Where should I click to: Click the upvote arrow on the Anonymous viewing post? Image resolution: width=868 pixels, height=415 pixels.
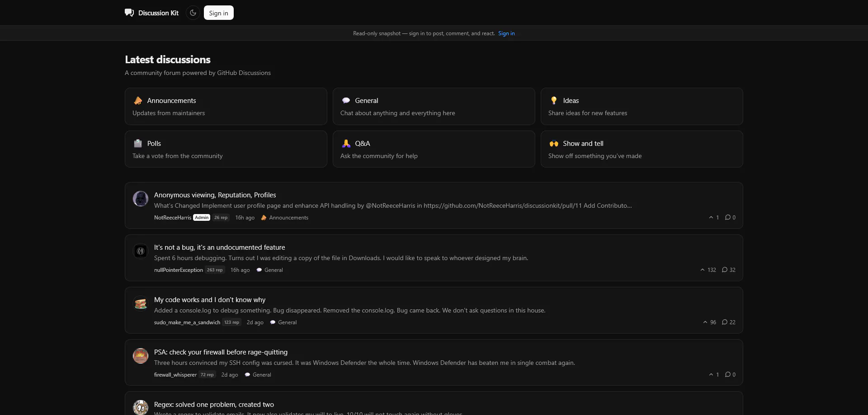(x=711, y=218)
